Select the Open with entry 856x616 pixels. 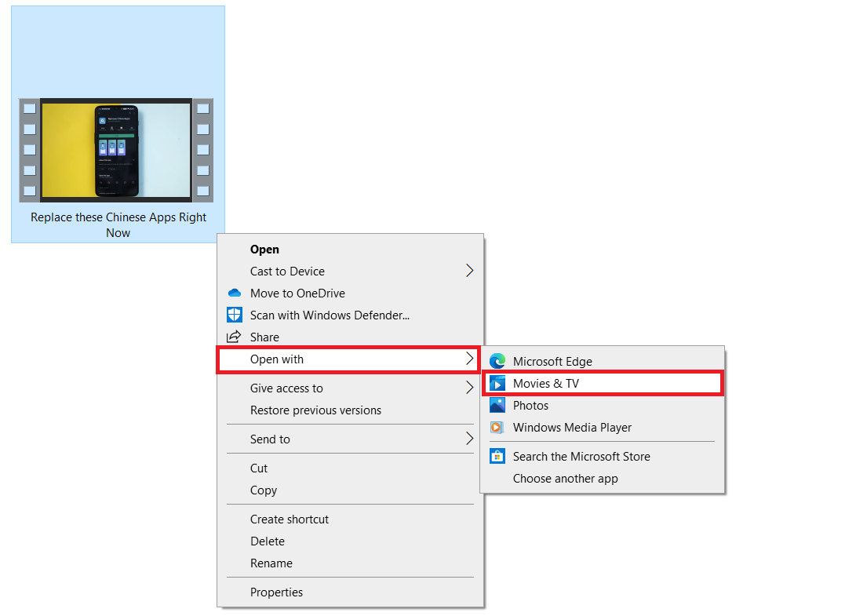pyautogui.click(x=348, y=359)
